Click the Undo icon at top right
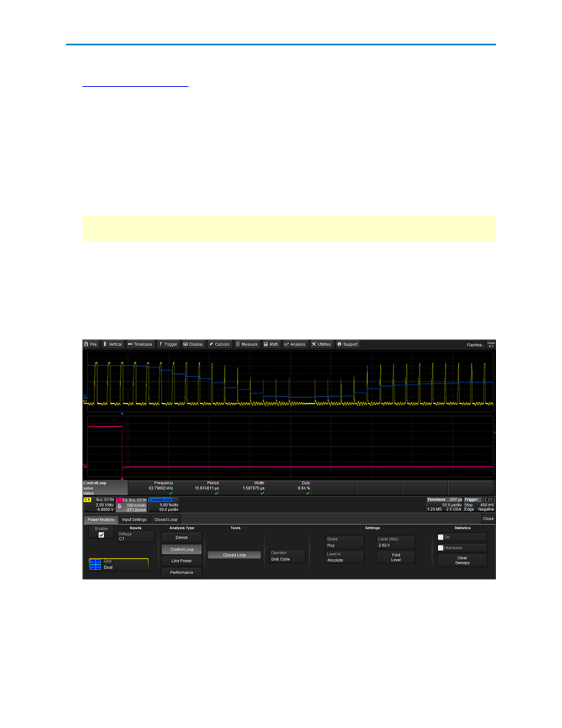Image resolution: width=562 pixels, height=728 pixels. (x=491, y=344)
